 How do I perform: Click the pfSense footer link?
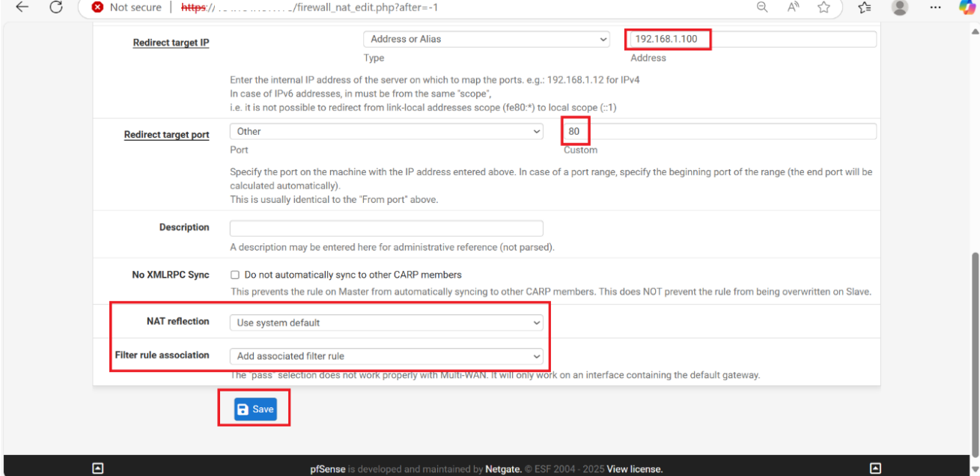pyautogui.click(x=328, y=469)
